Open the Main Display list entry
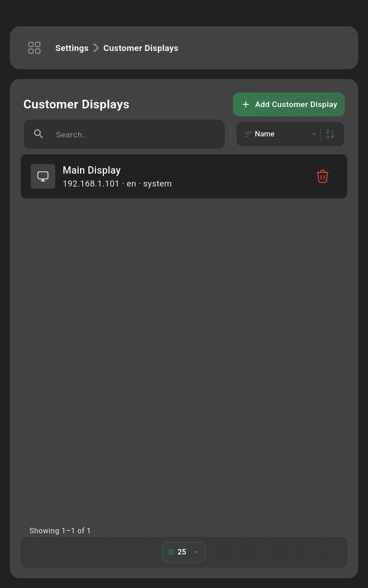This screenshot has width=368, height=588. click(184, 176)
